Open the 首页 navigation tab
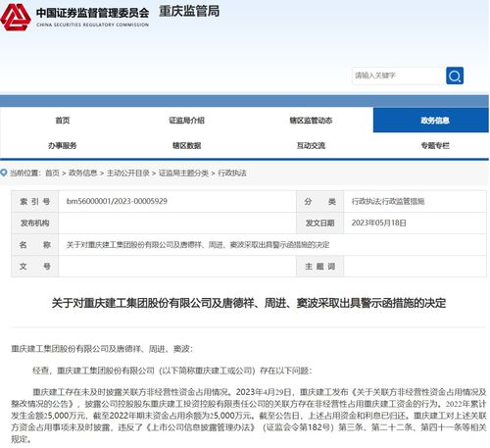 (x=63, y=121)
